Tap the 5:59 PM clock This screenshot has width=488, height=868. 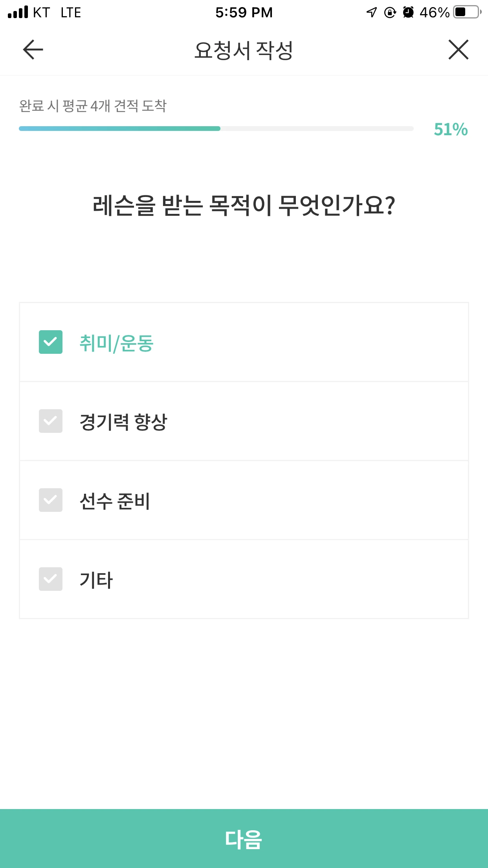pyautogui.click(x=244, y=13)
